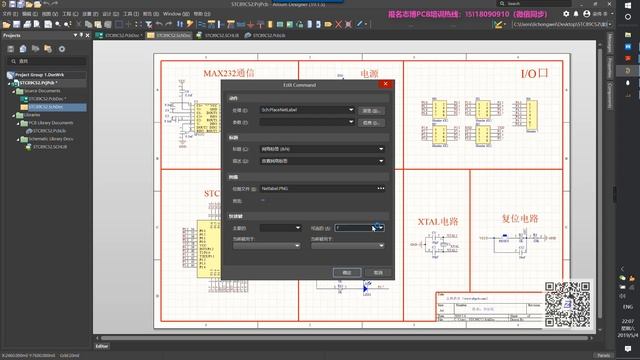The height and width of the screenshot is (360, 640).
Task: Click the Save toolbar icon in main toolbar
Action: pyautogui.click(x=16, y=24)
